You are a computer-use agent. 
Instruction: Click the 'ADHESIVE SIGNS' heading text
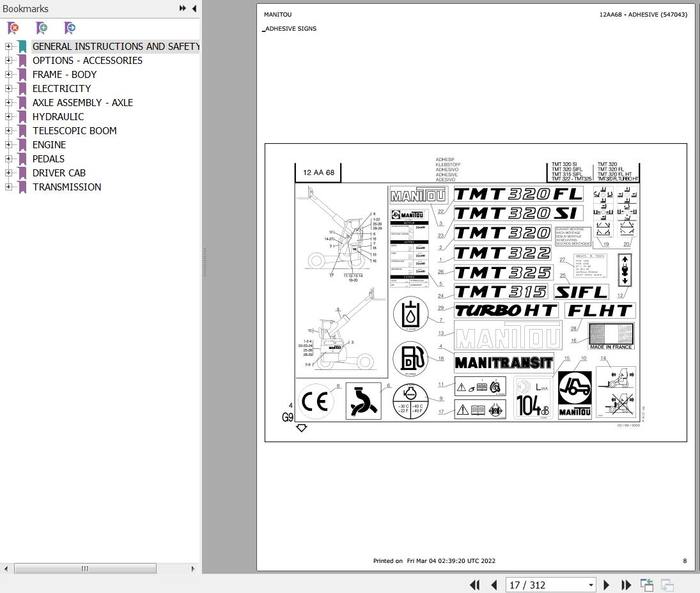(x=291, y=29)
